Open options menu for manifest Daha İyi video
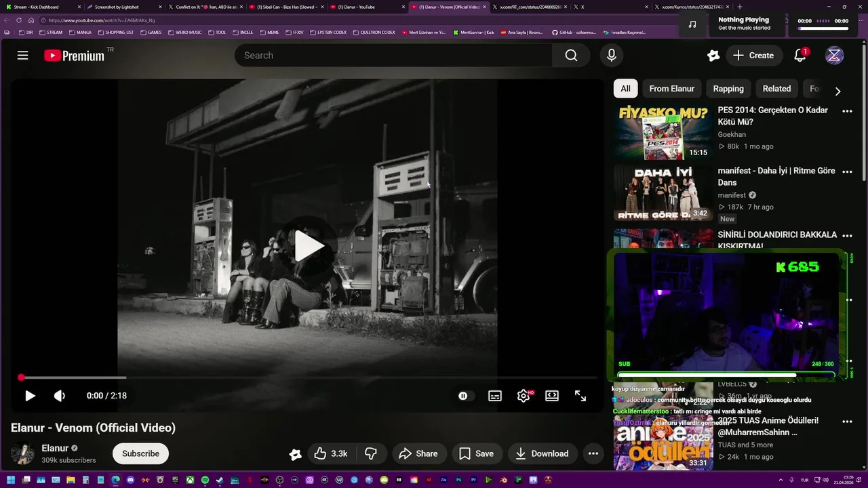The image size is (868, 488). 847,172
